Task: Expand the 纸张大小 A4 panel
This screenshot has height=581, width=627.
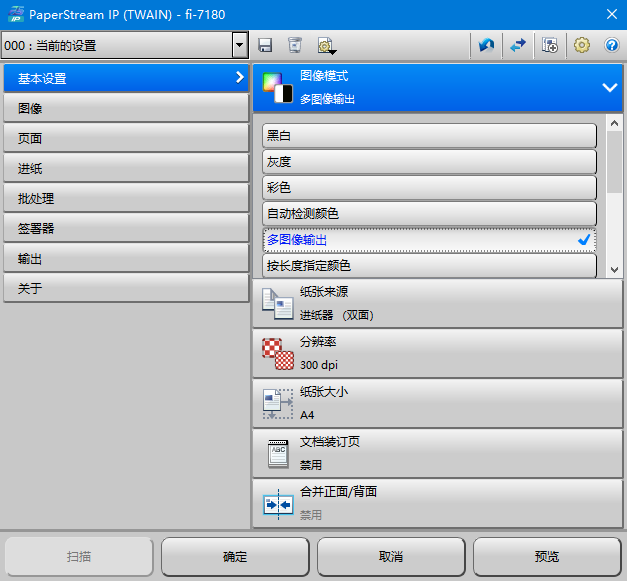Action: point(437,404)
